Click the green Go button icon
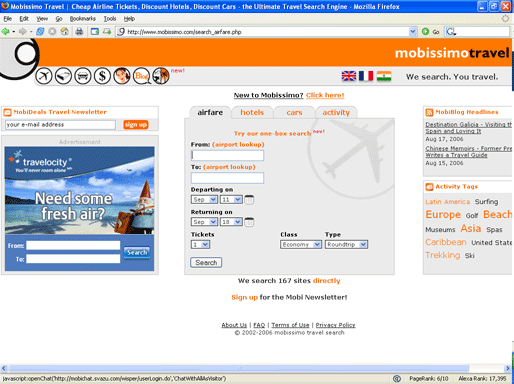 [x=425, y=32]
